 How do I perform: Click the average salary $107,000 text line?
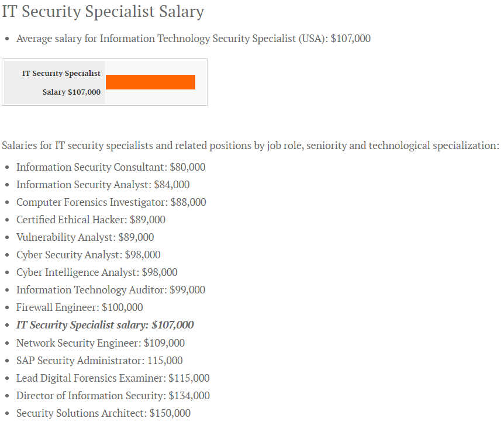click(193, 39)
